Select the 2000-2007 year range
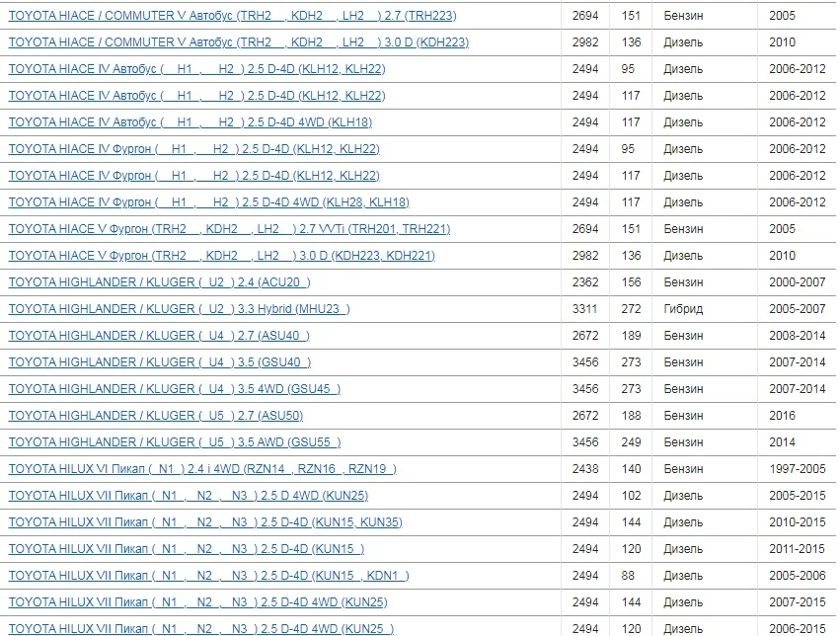The width and height of the screenshot is (840, 636). (x=798, y=282)
